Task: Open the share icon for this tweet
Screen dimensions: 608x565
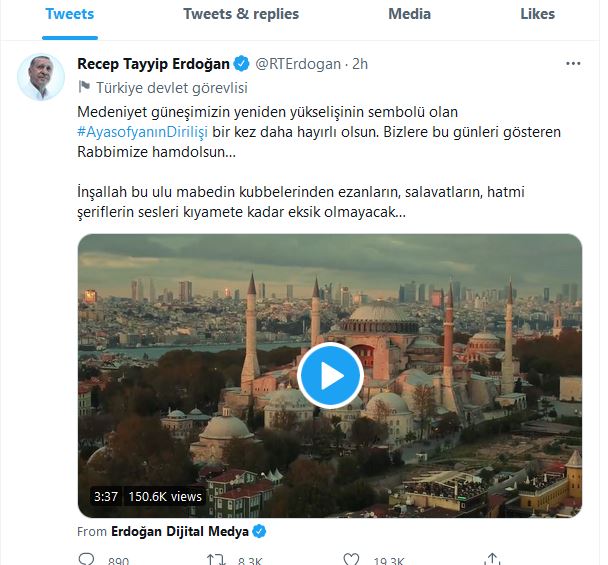Action: [x=491, y=558]
